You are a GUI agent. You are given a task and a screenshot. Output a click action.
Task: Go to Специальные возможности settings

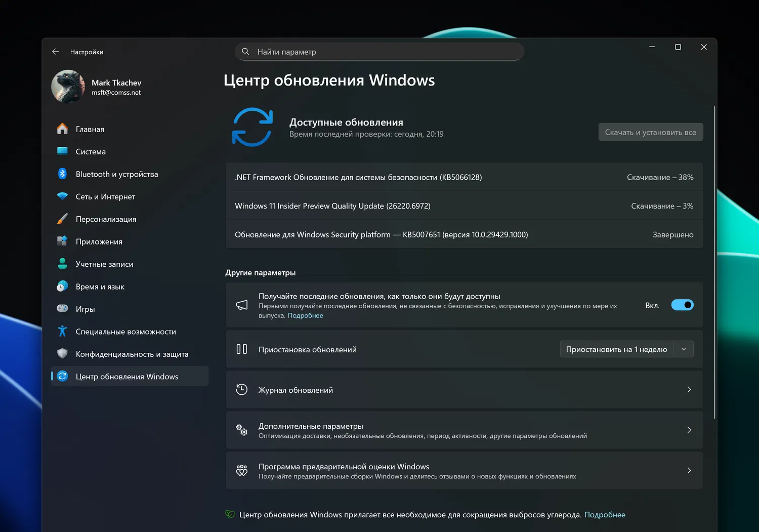(130, 331)
